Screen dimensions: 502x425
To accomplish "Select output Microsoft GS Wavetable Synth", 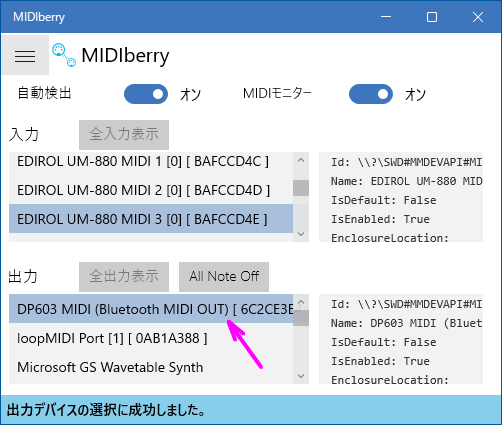I will [x=151, y=367].
